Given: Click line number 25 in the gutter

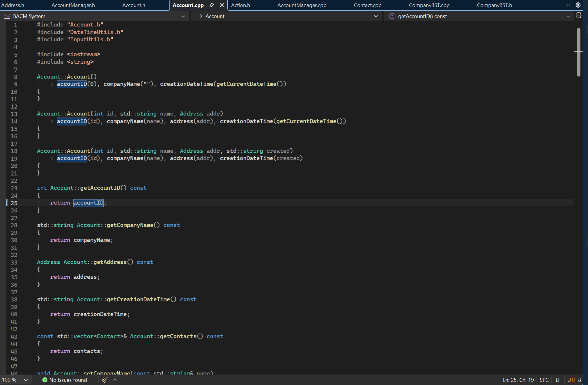Looking at the screenshot, I should [14, 203].
